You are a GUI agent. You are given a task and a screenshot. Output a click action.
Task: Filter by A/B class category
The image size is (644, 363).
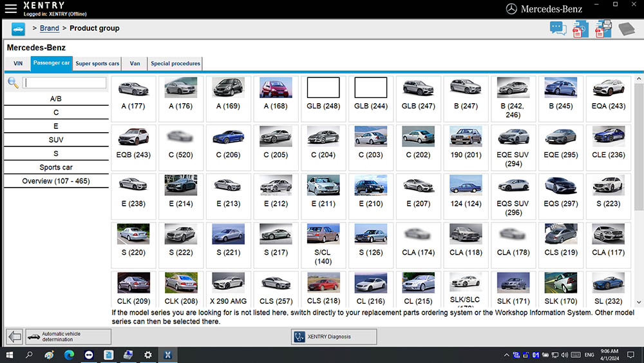56,99
